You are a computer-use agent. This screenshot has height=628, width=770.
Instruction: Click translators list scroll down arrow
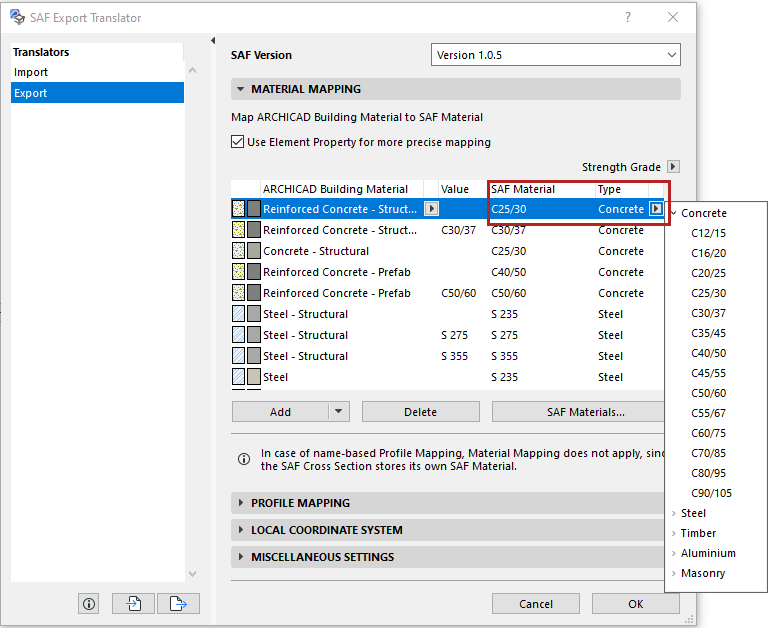point(192,573)
